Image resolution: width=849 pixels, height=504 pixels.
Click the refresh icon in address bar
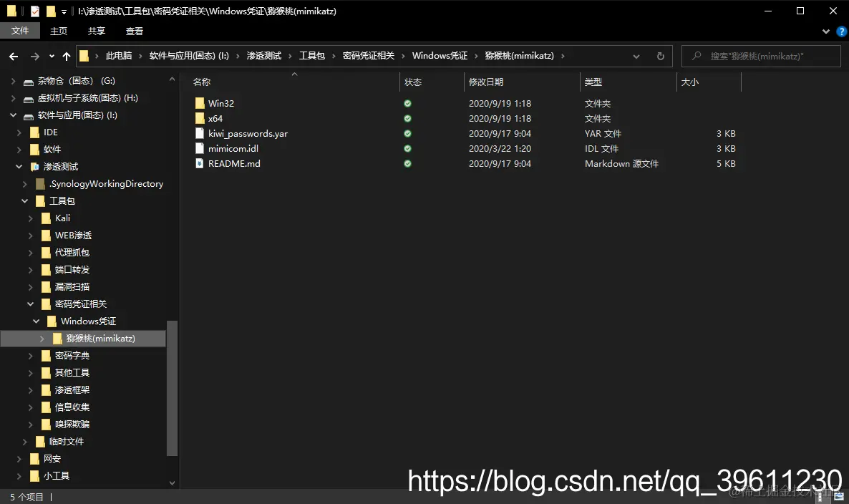click(659, 56)
